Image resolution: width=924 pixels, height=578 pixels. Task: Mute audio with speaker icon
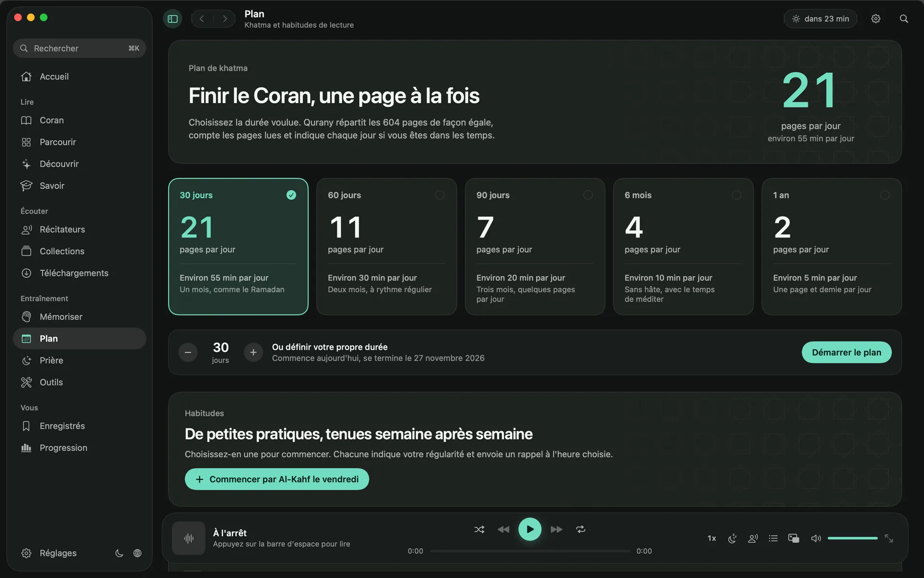pos(816,539)
